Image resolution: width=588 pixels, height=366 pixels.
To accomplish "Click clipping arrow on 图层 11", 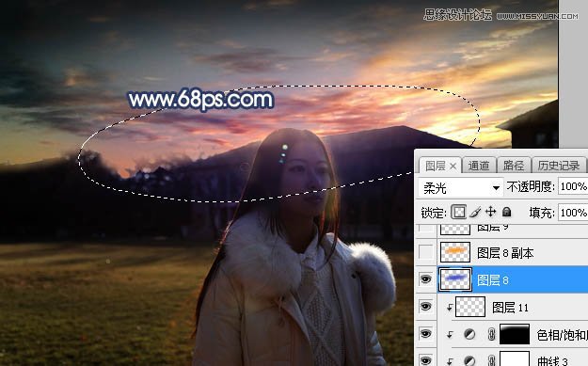I will click(x=450, y=308).
